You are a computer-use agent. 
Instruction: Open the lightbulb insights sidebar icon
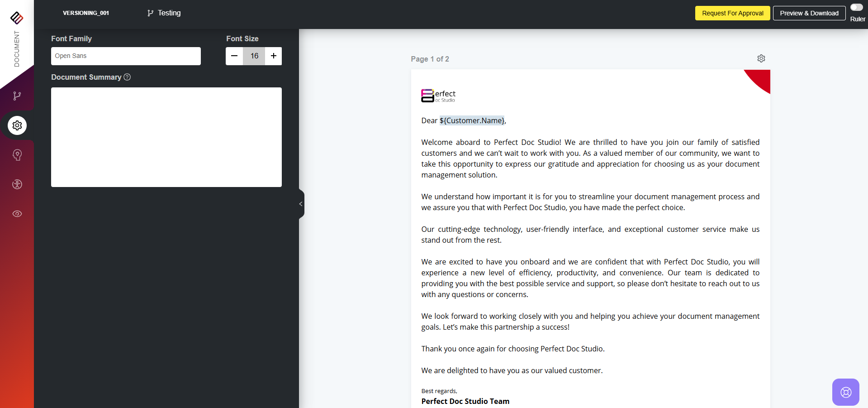17,155
